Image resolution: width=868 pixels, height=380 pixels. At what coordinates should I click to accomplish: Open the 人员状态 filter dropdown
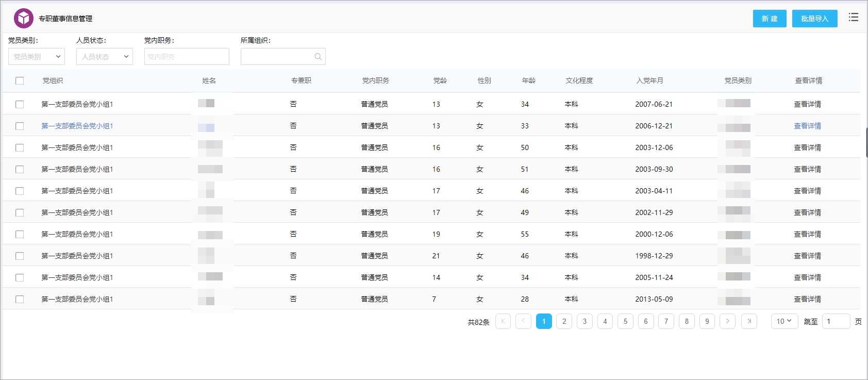pos(105,57)
